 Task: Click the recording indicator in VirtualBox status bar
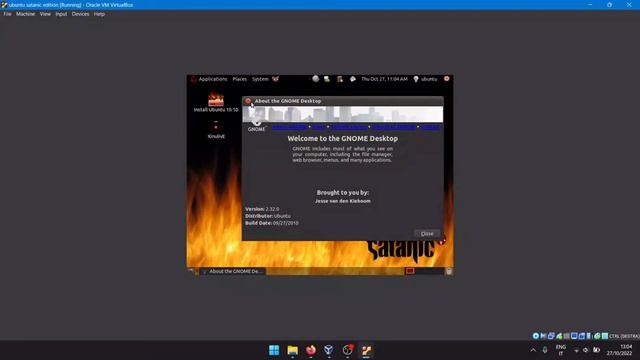point(582,336)
